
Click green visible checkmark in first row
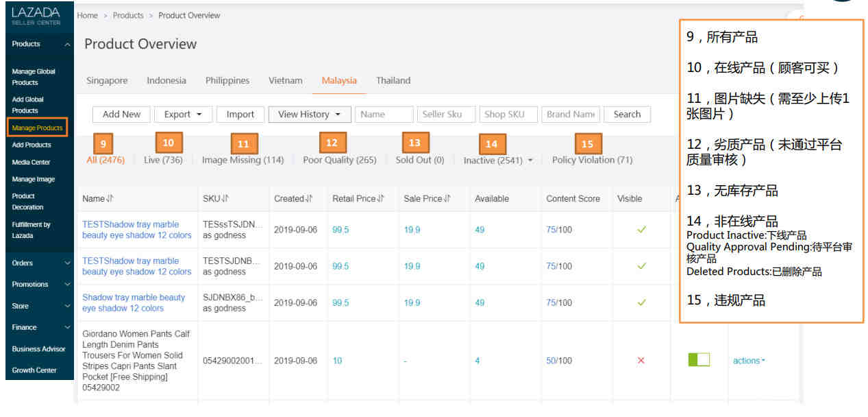[641, 230]
